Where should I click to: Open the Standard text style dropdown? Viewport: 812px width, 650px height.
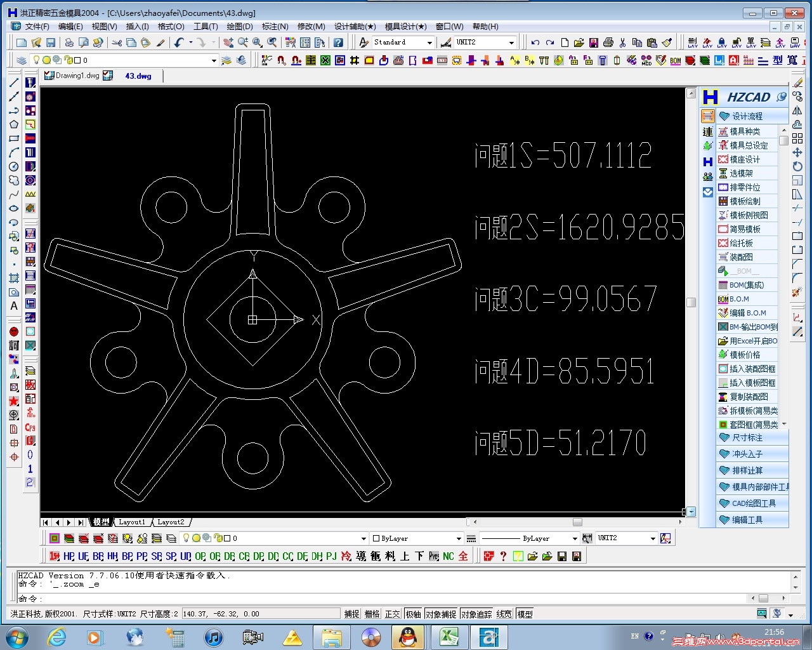429,43
